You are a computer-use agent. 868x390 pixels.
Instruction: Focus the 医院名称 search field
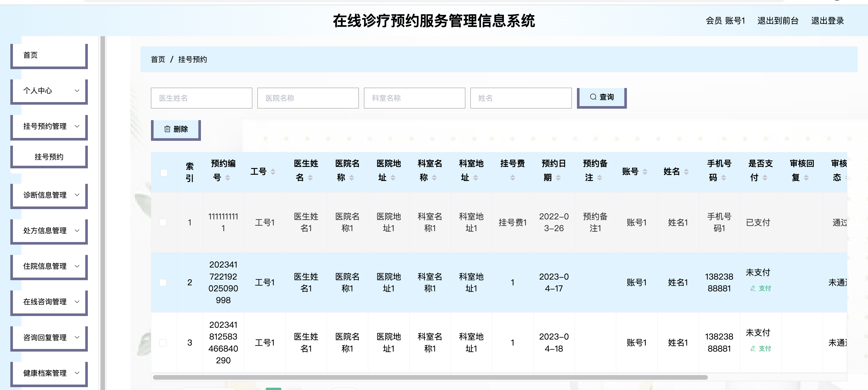coord(308,98)
